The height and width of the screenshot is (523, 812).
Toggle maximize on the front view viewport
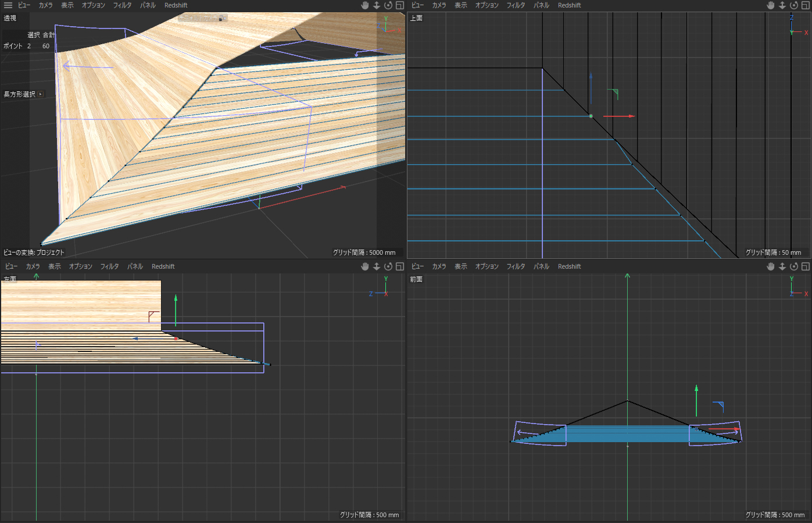pyautogui.click(x=806, y=266)
